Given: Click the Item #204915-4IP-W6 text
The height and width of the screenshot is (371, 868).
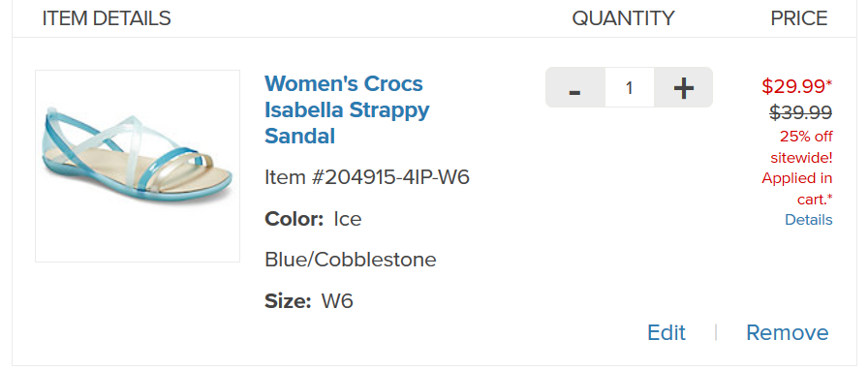Looking at the screenshot, I should (x=367, y=177).
